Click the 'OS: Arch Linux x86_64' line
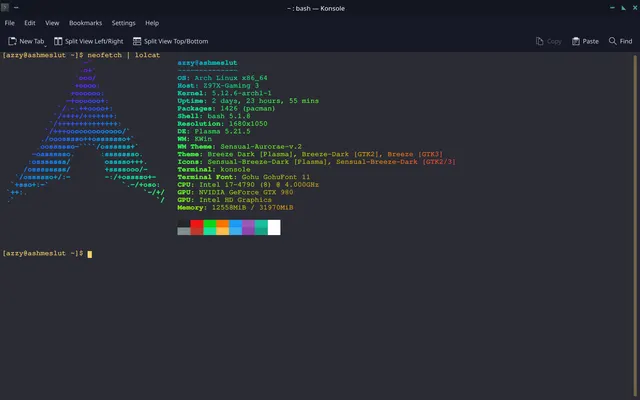 (x=222, y=78)
